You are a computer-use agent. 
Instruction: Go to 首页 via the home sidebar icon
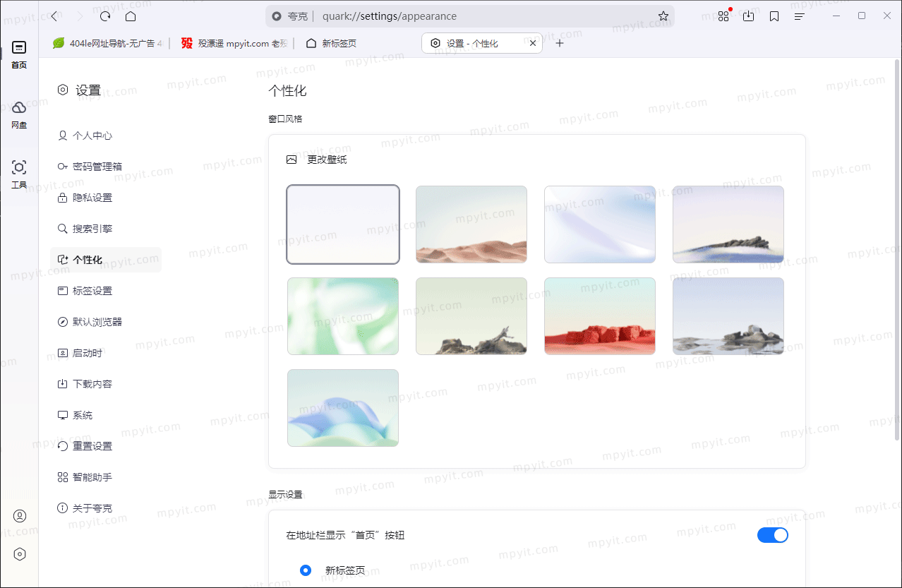click(x=19, y=53)
